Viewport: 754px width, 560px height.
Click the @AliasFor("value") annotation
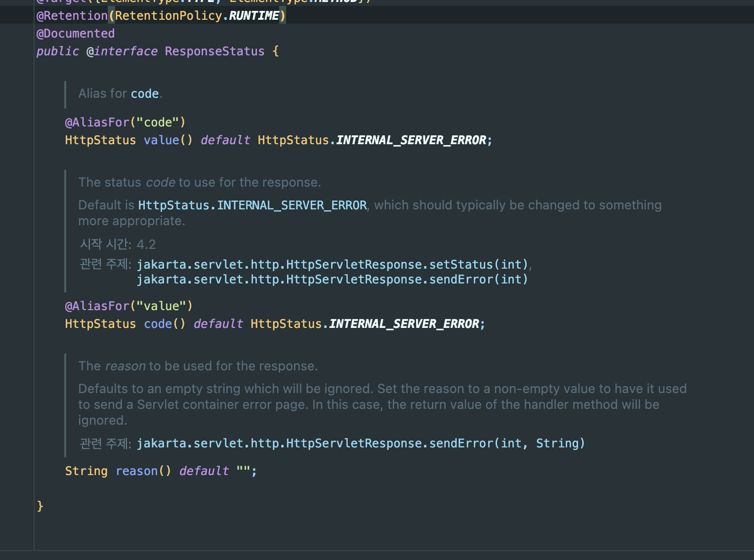pyautogui.click(x=129, y=306)
